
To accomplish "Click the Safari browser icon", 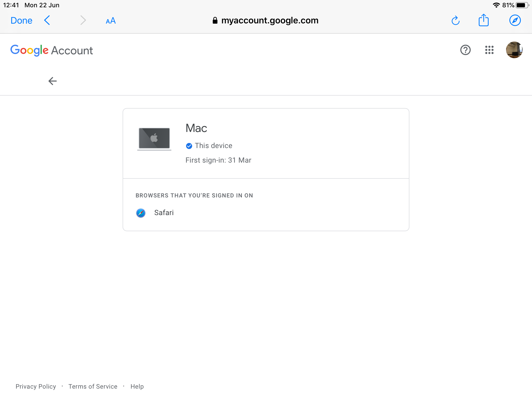I will click(141, 212).
